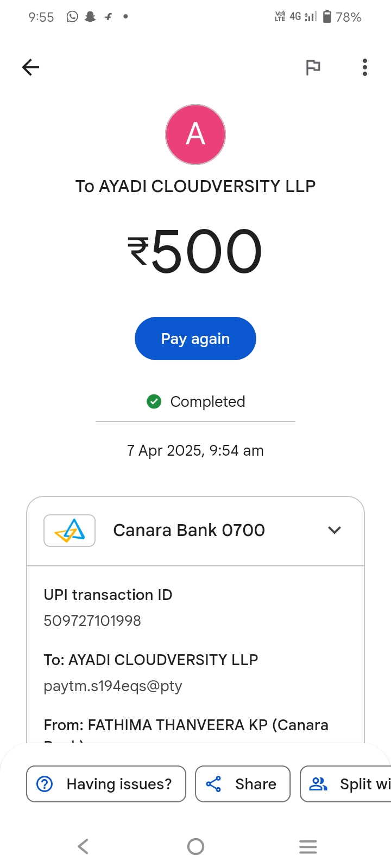The image size is (391, 868).
Task: Tap the back arrow at top left
Action: tap(30, 67)
